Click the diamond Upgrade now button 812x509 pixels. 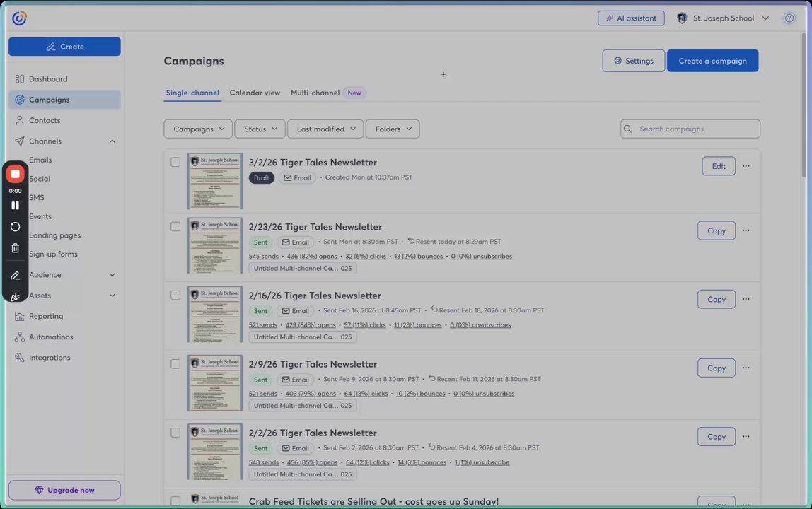pyautogui.click(x=64, y=490)
